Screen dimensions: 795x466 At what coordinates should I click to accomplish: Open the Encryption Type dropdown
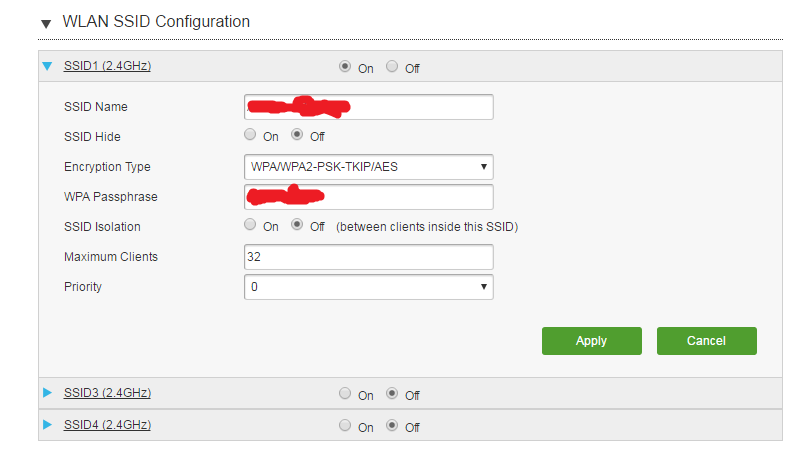click(369, 167)
